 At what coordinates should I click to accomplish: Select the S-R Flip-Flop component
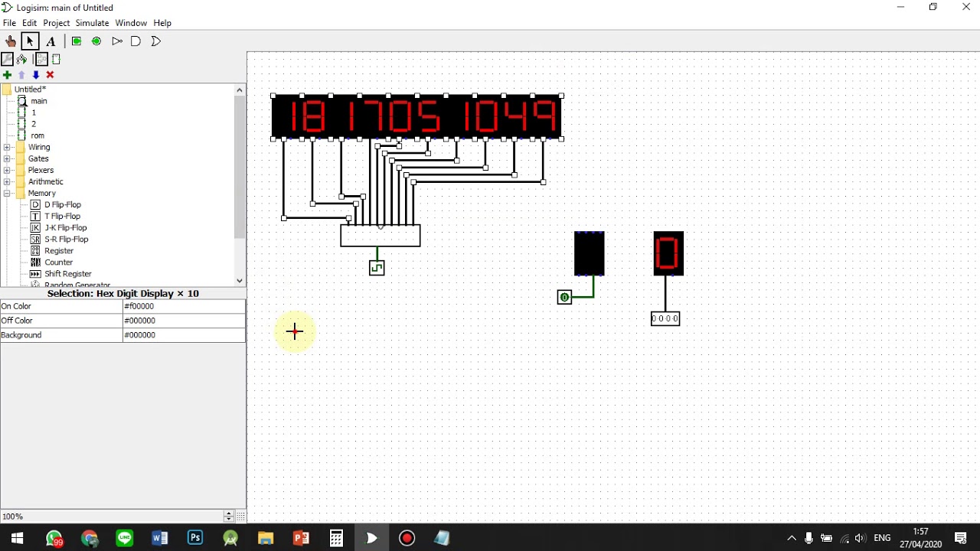[x=59, y=239]
